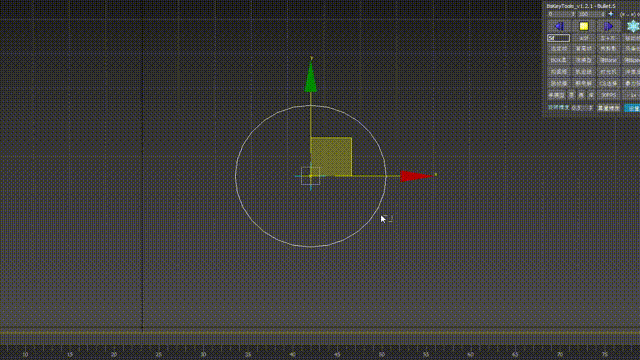Click frame 20 on the timeline ruler

click(114, 354)
